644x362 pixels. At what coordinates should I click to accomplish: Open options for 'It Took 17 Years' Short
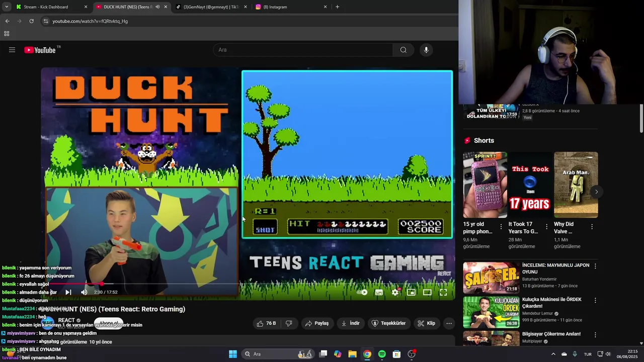(546, 227)
